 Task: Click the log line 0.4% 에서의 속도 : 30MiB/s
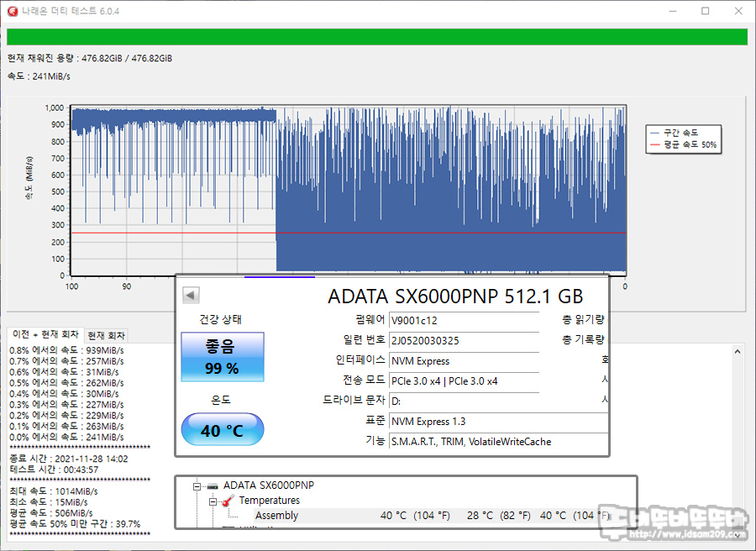click(64, 394)
